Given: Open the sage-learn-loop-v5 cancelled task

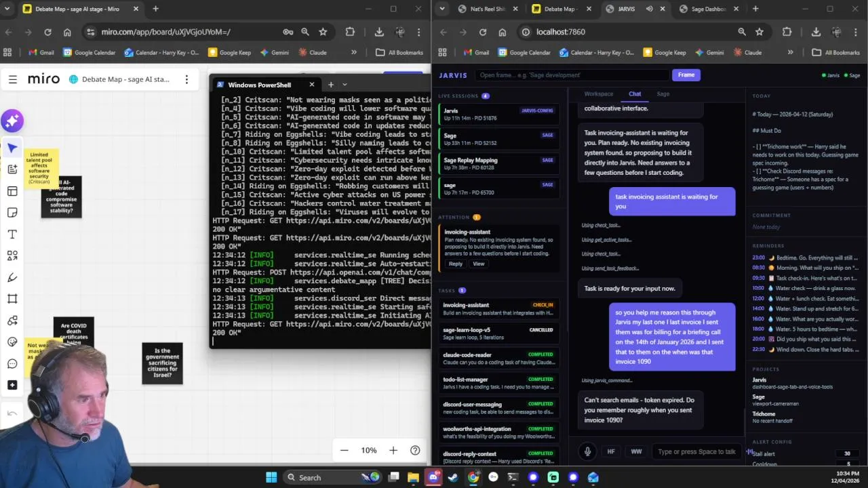Looking at the screenshot, I should (x=498, y=333).
